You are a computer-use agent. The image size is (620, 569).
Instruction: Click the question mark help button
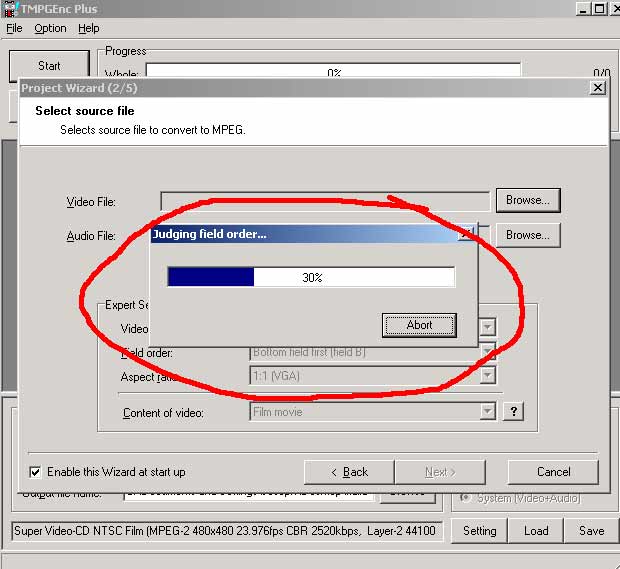pos(513,412)
